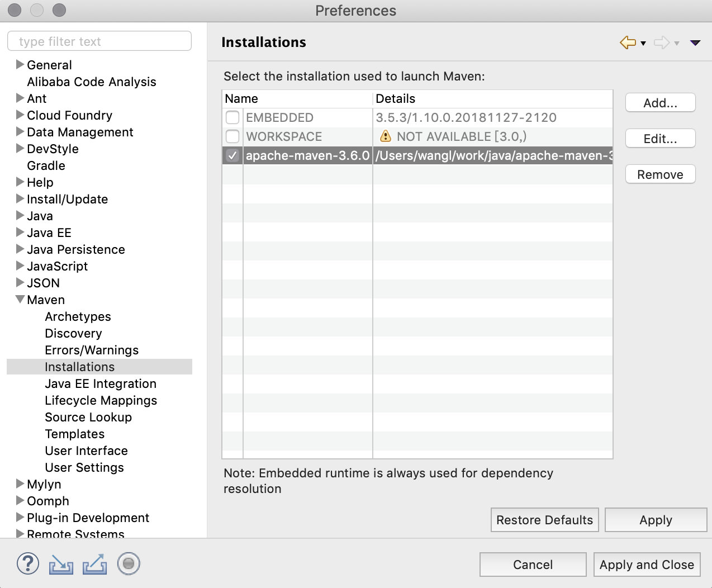The width and height of the screenshot is (712, 588).
Task: Click the Import preferences icon
Action: click(x=61, y=565)
